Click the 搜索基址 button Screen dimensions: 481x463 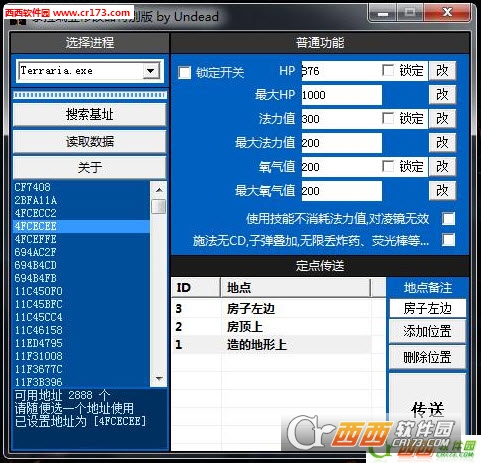(x=89, y=115)
